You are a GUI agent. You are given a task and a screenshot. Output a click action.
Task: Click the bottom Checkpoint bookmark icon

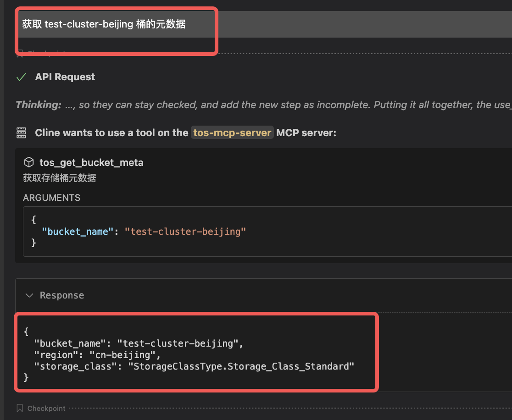coord(20,408)
